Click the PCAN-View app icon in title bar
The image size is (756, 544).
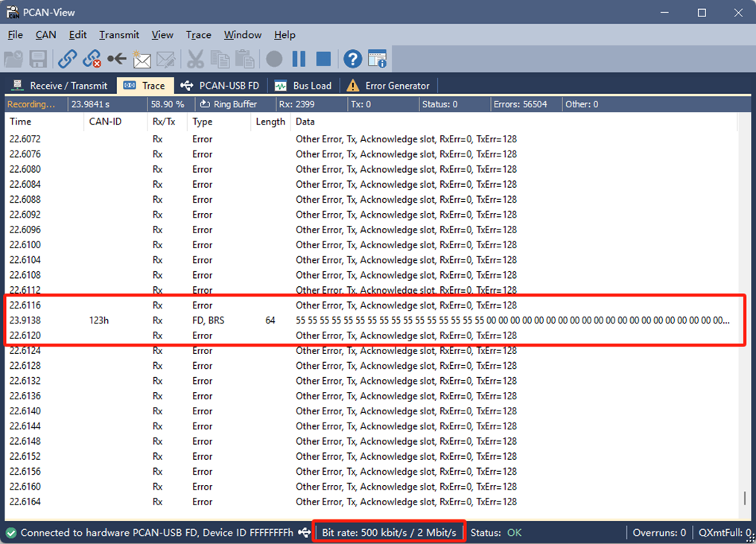point(13,12)
